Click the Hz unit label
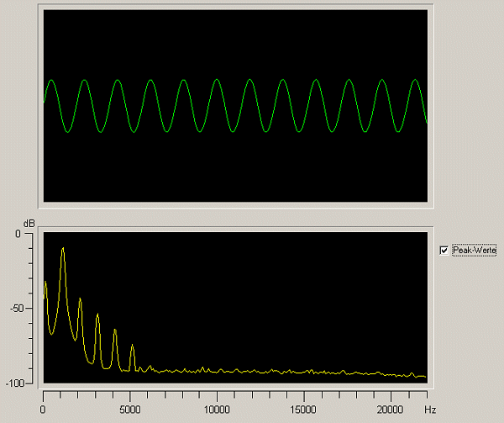Screen dimensions: 504x423 tap(429, 410)
